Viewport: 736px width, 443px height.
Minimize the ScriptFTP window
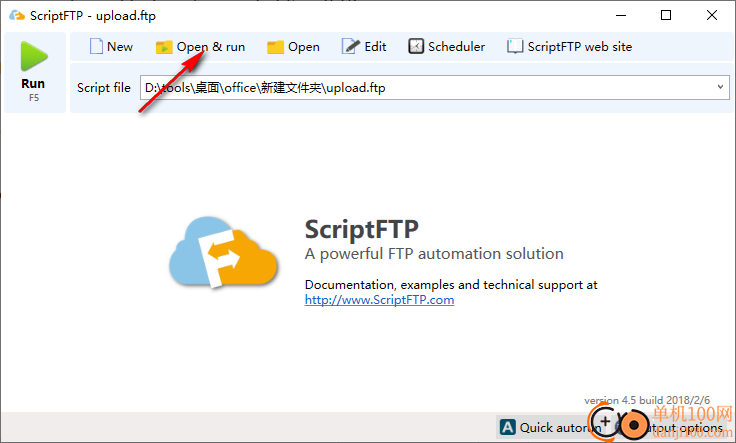(621, 15)
